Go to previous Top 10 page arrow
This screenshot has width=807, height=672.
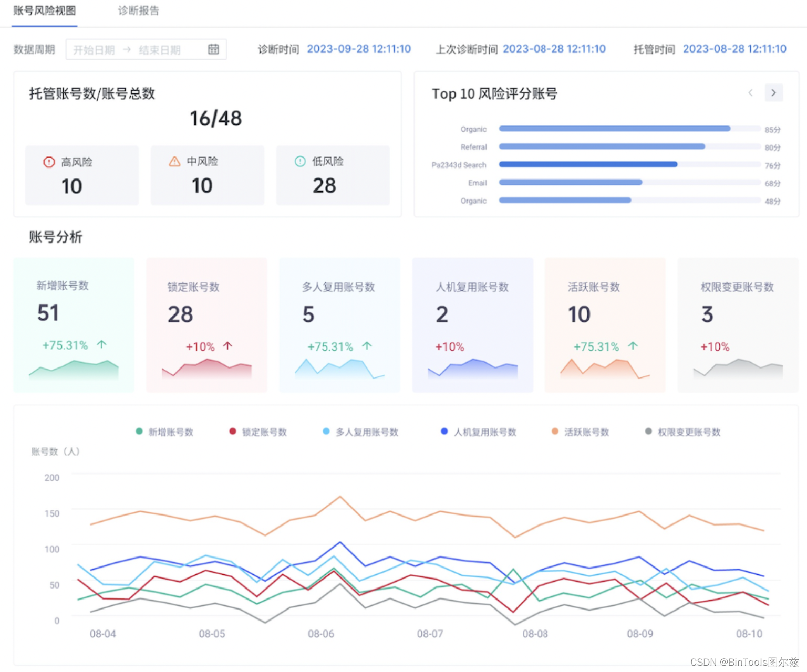[750, 93]
